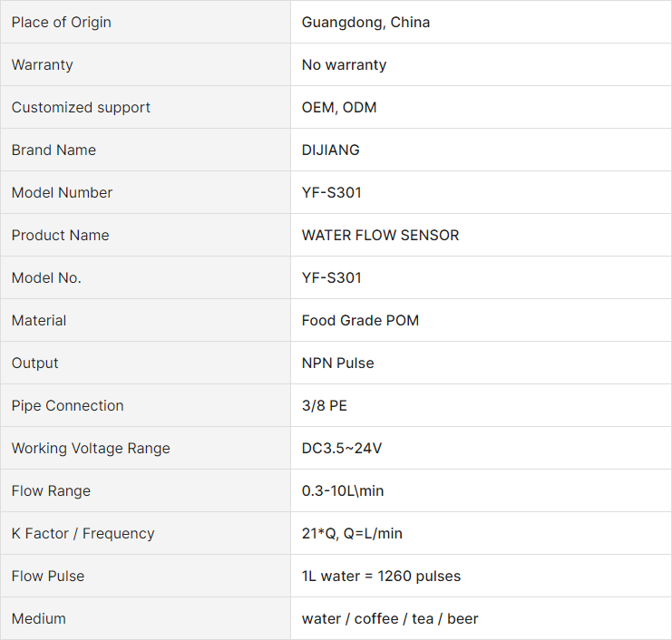This screenshot has height=640, width=672.
Task: Select the Working Voltage Range label
Action: 91,449
